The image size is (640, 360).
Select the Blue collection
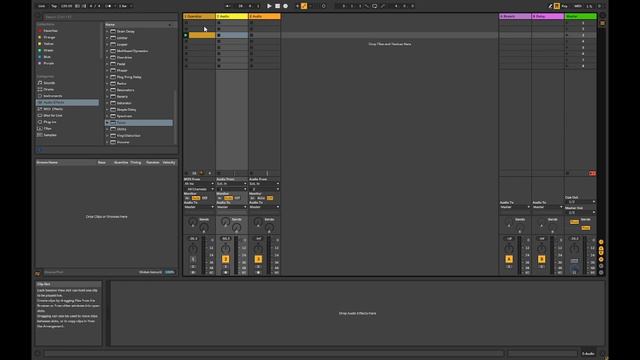[47, 57]
